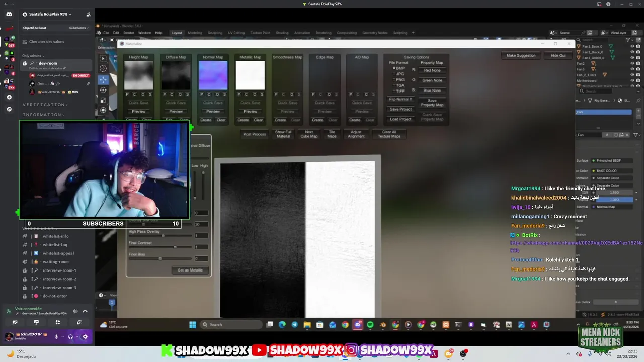644x362 pixels.
Task: Open the ViewLayer selector in Blender header
Action: click(x=619, y=33)
